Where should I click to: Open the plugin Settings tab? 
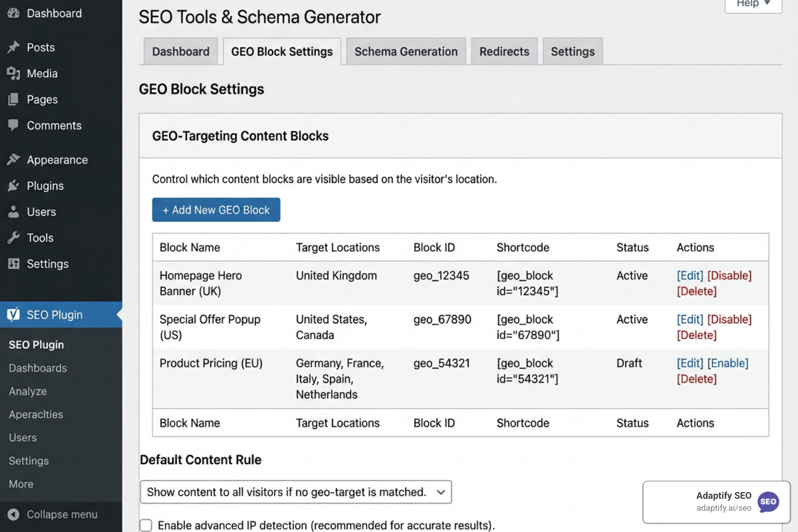[x=573, y=51]
